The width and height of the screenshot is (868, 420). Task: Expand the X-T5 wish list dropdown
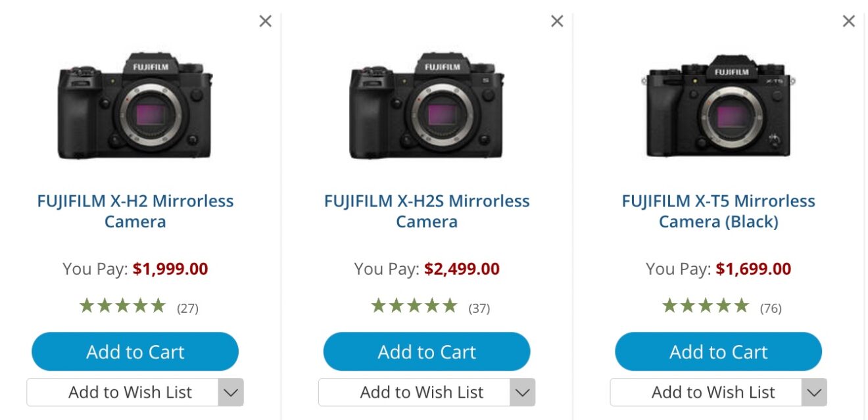813,392
